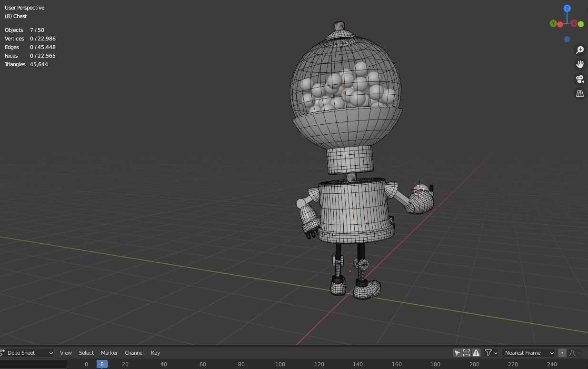Click the Edges '0 / 45,448' statistic

[x=43, y=47]
